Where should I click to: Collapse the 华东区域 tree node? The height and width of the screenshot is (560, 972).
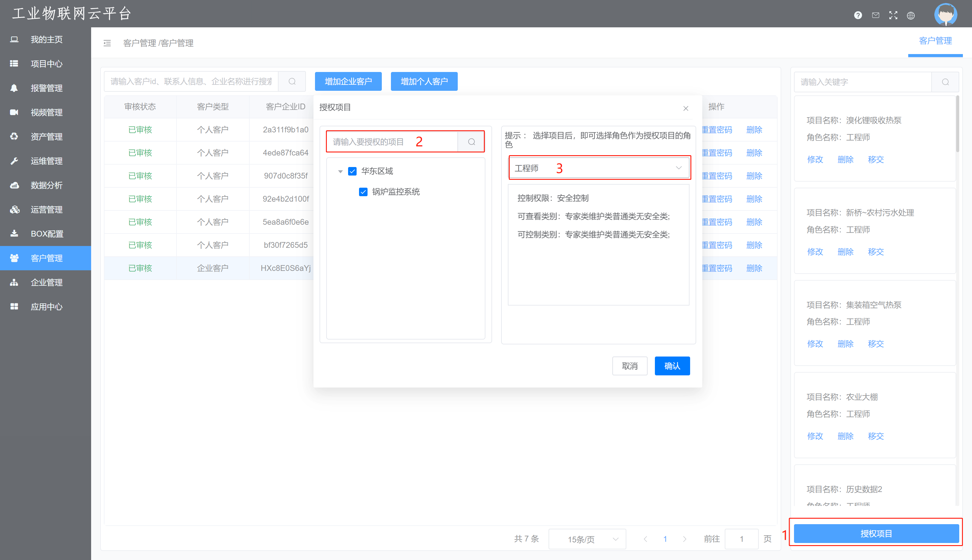coord(341,172)
